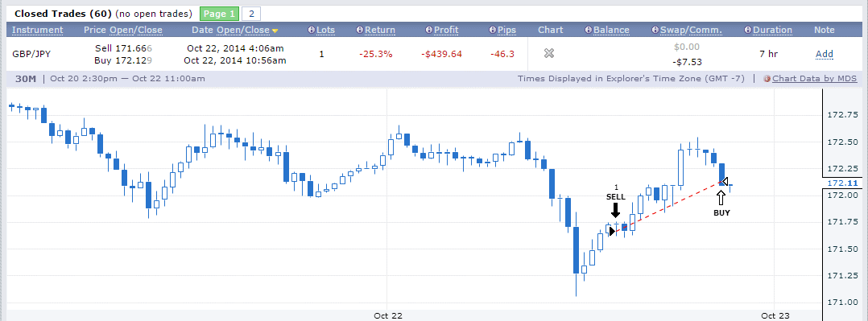Click the 30M timeframe label
Screen dimensions: 868x321
26,79
